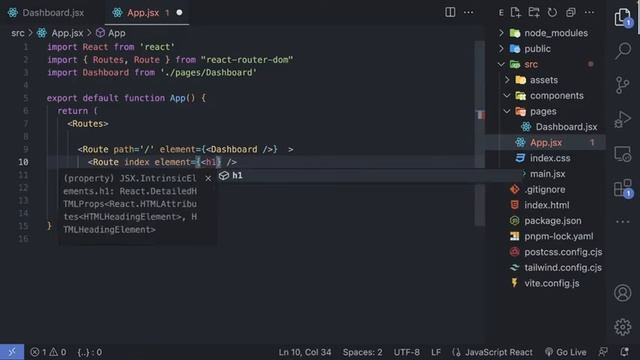Viewport: 640px width, 360px height.
Task: Open the Accounts menu
Action: coord(622,293)
